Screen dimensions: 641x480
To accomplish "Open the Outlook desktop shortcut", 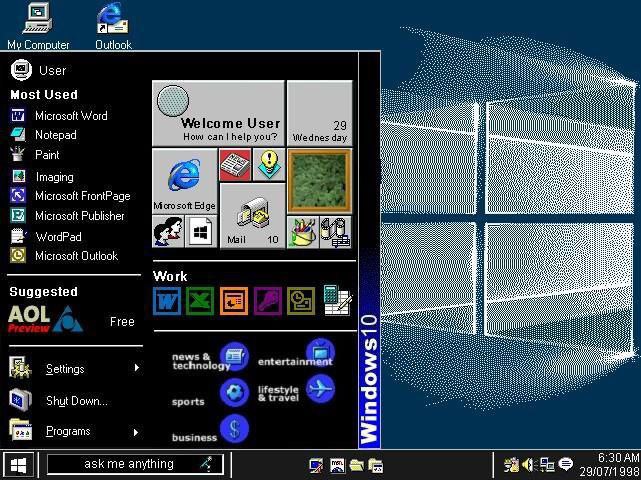I will pyautogui.click(x=113, y=25).
